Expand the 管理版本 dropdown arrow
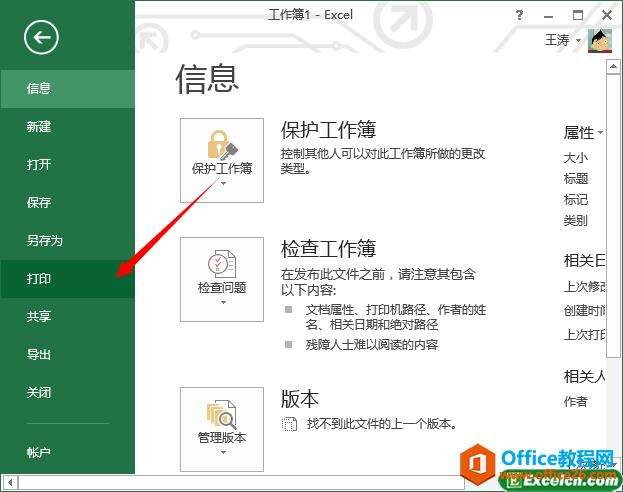This screenshot has height=492, width=623. point(223,453)
